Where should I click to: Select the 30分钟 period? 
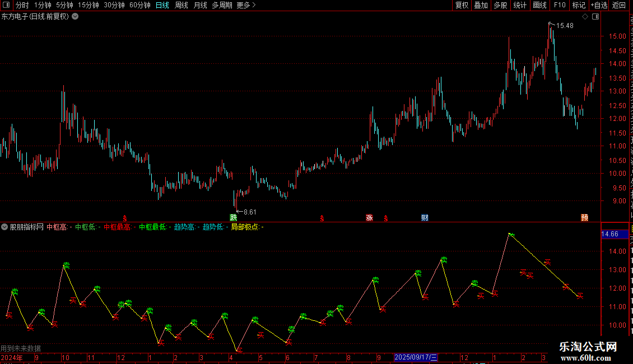(114, 5)
